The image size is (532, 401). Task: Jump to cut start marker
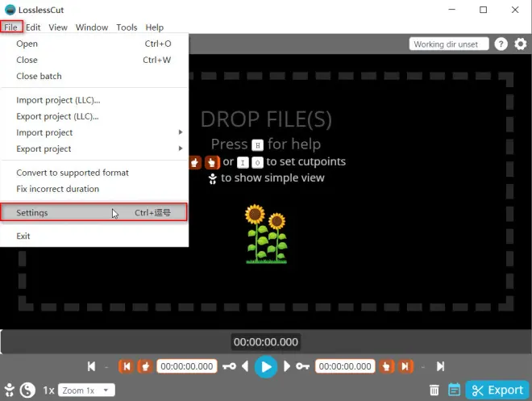coord(127,366)
